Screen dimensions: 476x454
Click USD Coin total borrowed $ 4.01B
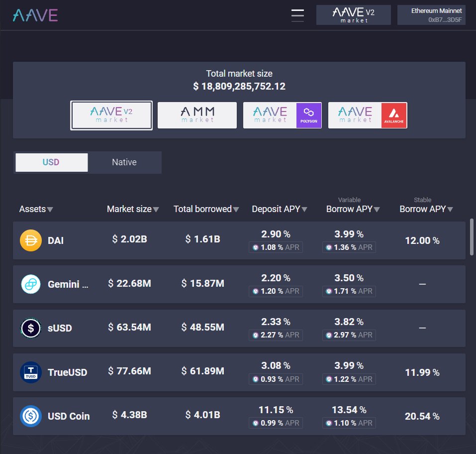click(203, 415)
